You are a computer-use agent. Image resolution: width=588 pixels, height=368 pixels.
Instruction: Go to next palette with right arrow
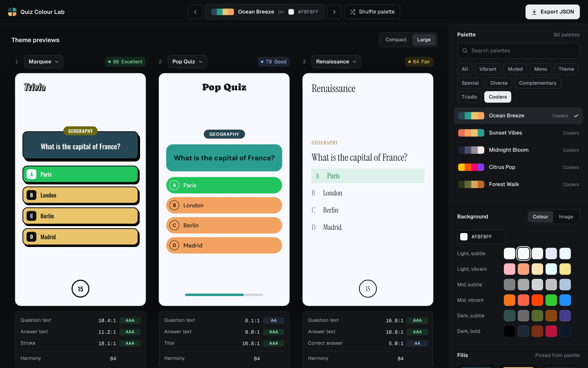[334, 12]
